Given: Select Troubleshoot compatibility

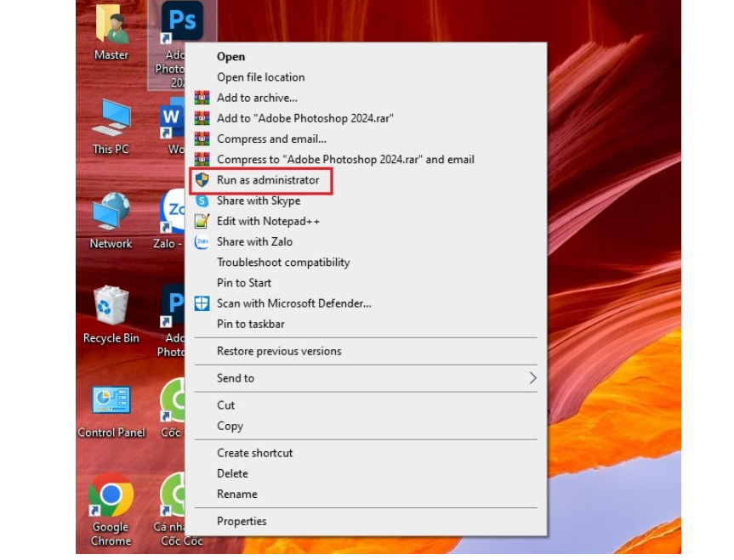Looking at the screenshot, I should (283, 263).
